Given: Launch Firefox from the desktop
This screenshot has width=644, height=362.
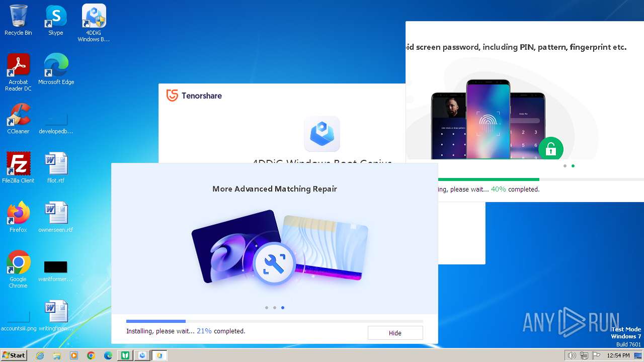Looking at the screenshot, I should pyautogui.click(x=18, y=217).
